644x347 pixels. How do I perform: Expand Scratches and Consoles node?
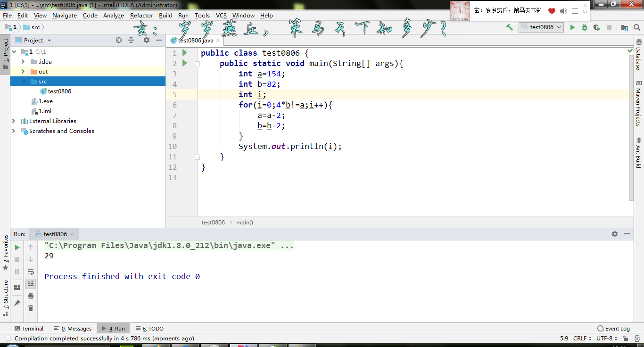pyautogui.click(x=14, y=131)
